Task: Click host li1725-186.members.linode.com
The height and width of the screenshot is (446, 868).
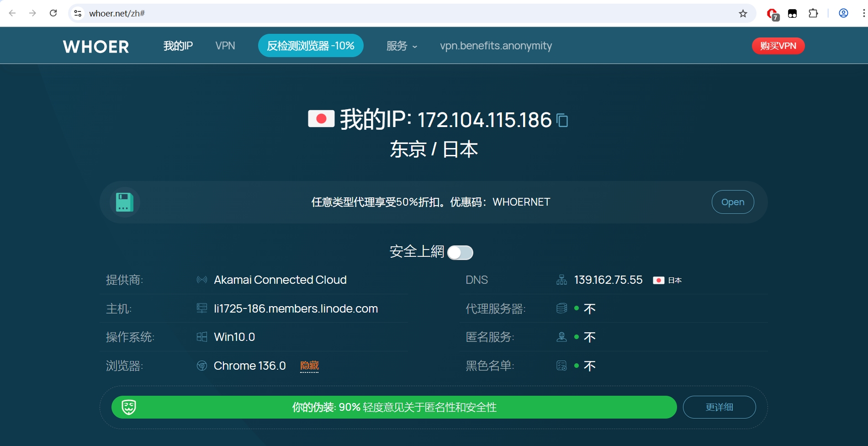Action: 296,308
